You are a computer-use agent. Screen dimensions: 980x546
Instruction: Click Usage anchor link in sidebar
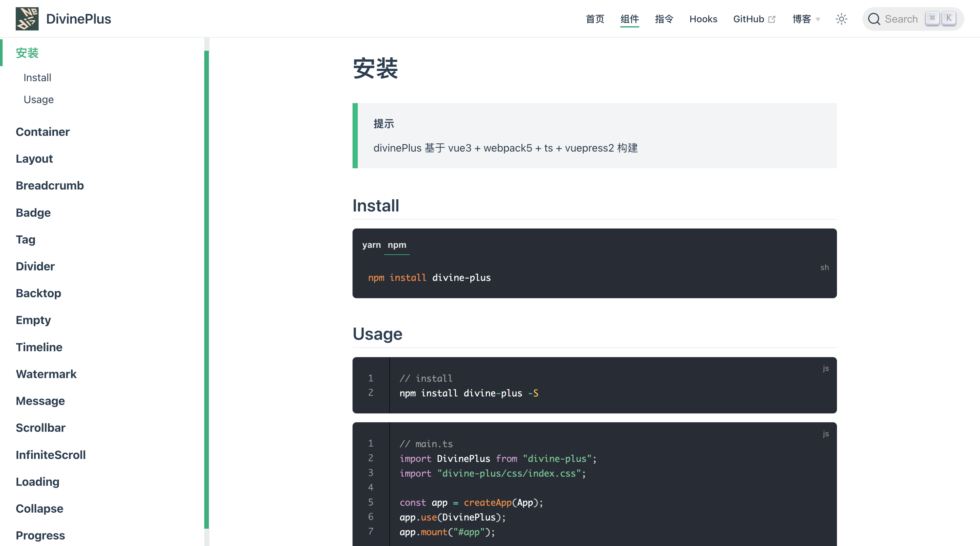pos(38,99)
